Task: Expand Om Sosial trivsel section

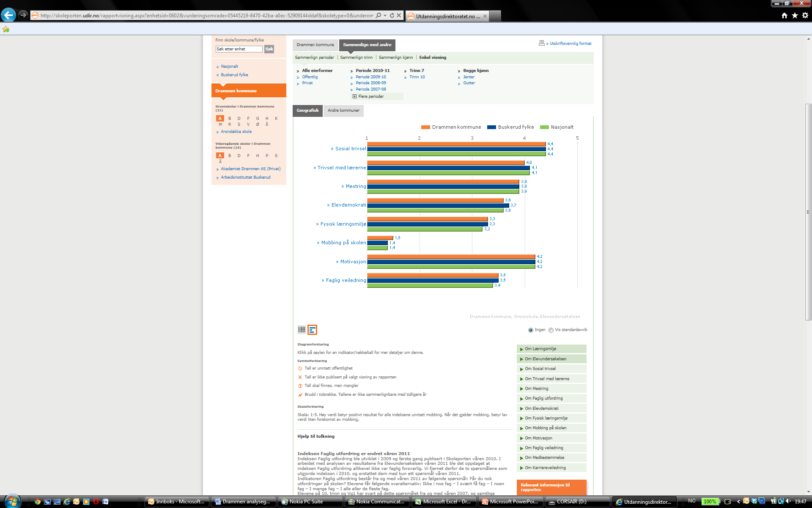Action: pos(551,369)
